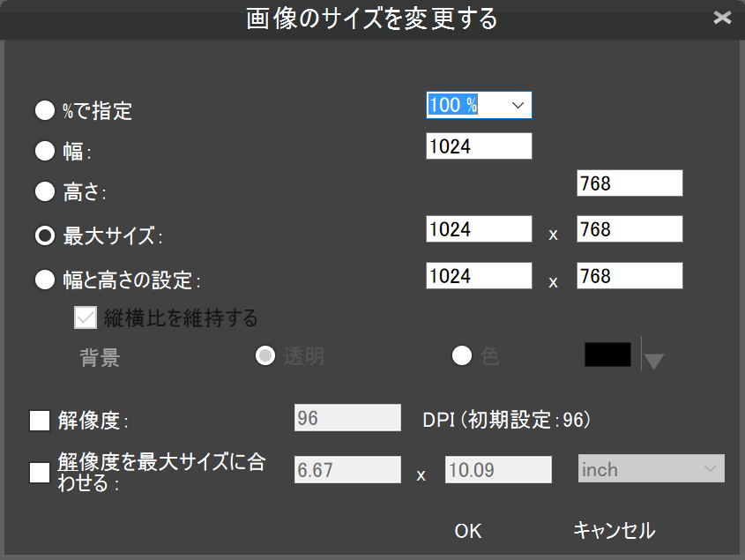The image size is (745, 560).
Task: Click the 幅と高さの設定 height field
Action: (630, 275)
